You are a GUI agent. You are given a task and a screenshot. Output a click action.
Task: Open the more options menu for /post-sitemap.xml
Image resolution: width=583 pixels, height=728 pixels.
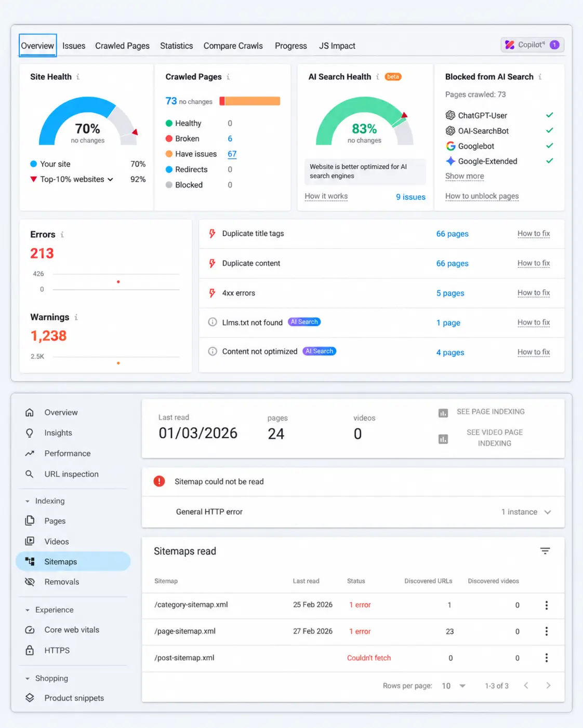[546, 658]
